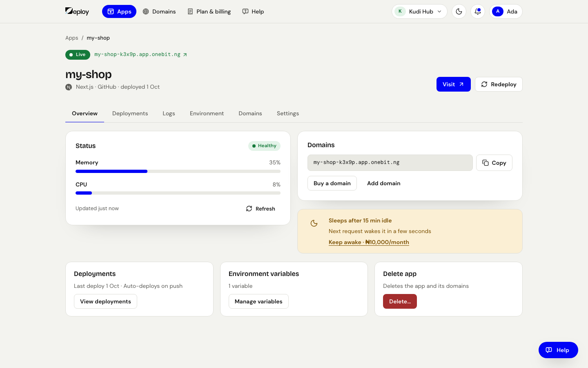Click Add domain
Screen dimensions: 588x368
point(384,183)
